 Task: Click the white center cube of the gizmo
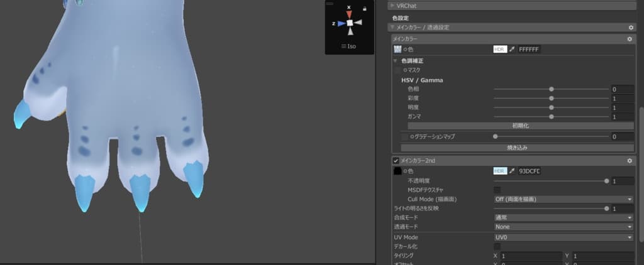click(x=350, y=23)
